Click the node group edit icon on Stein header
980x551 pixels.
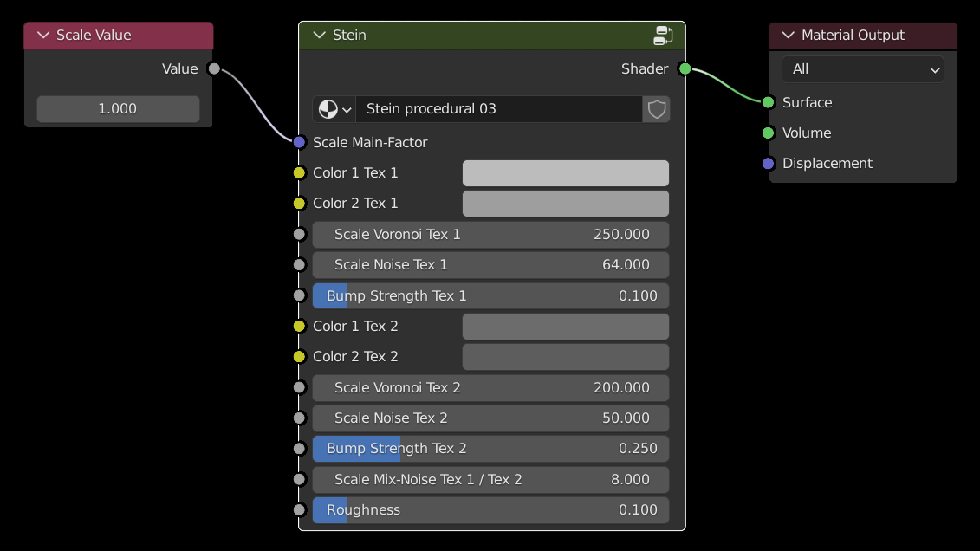(663, 36)
